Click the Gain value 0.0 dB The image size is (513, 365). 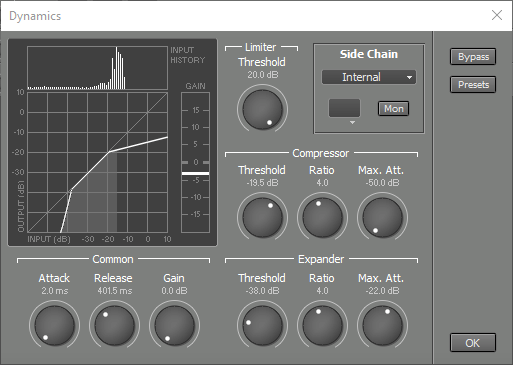(174, 291)
